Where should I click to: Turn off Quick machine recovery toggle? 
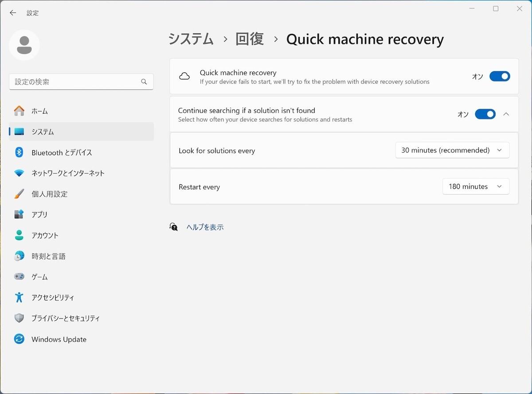coord(499,76)
